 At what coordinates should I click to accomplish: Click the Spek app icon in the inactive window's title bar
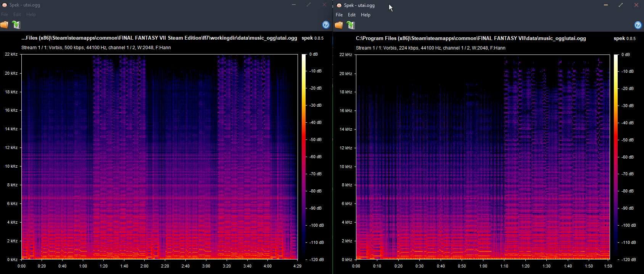(x=5, y=5)
